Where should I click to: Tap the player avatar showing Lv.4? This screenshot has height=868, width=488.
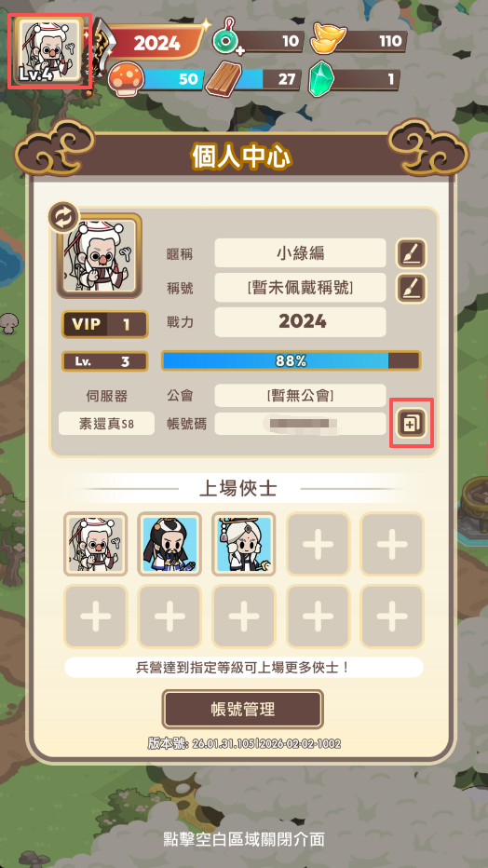(x=49, y=51)
